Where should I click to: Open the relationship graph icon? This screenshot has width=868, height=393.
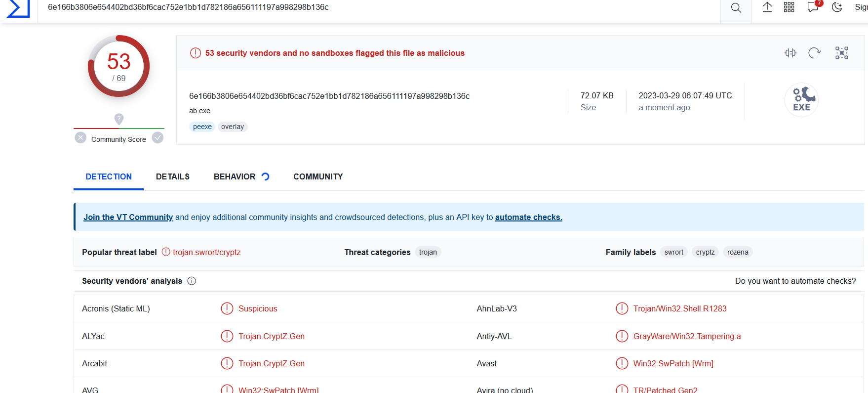[x=842, y=53]
